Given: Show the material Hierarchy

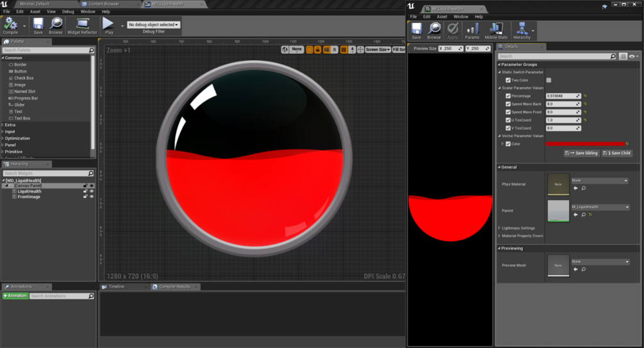Looking at the screenshot, I should tap(522, 31).
